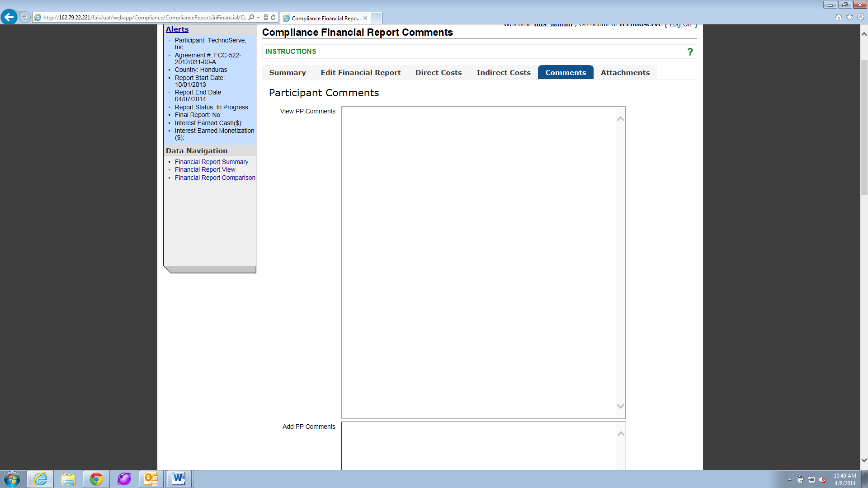Open Microsoft Word from the taskbar
The image size is (868, 488).
pos(179,479)
